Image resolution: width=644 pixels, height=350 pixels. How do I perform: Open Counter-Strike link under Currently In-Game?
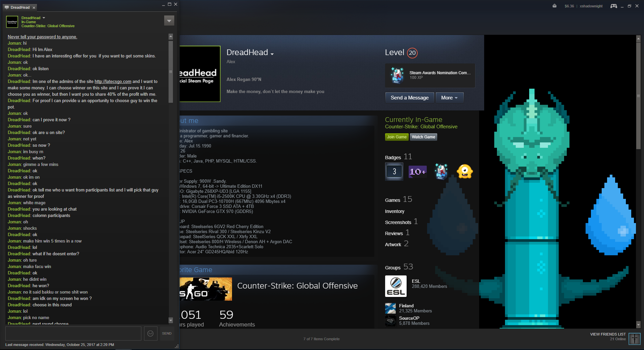[421, 127]
